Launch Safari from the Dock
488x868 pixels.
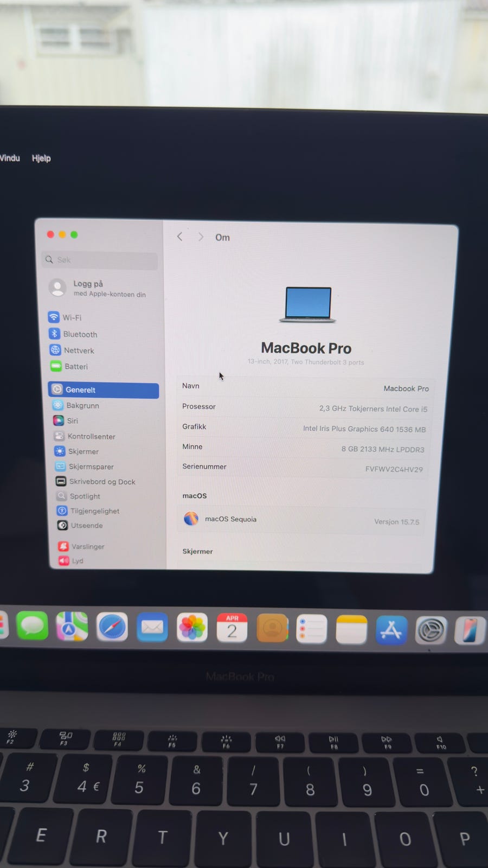click(x=112, y=627)
